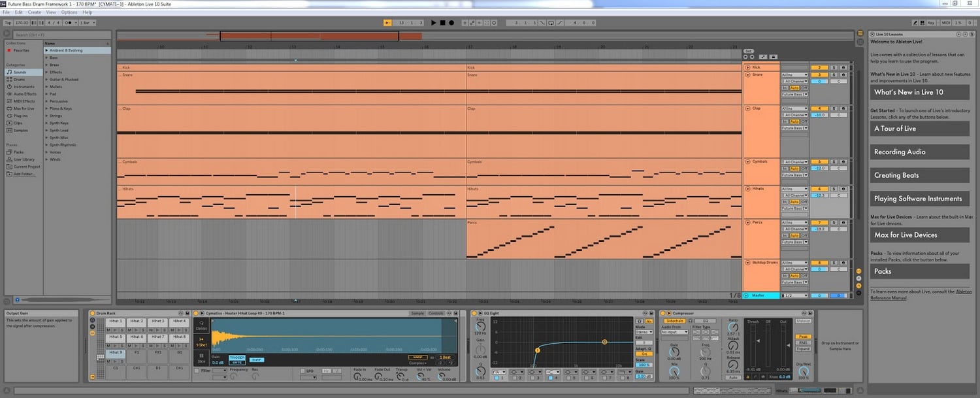This screenshot has width=980, height=398.
Task: Open the 1 Bar quantization dropdown
Action: point(88,23)
